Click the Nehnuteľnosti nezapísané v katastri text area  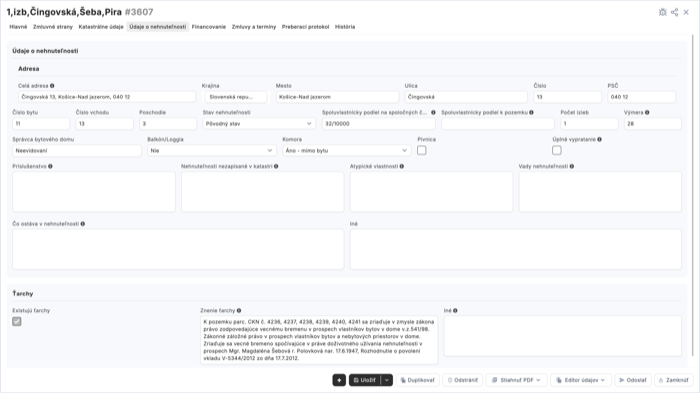click(x=262, y=192)
